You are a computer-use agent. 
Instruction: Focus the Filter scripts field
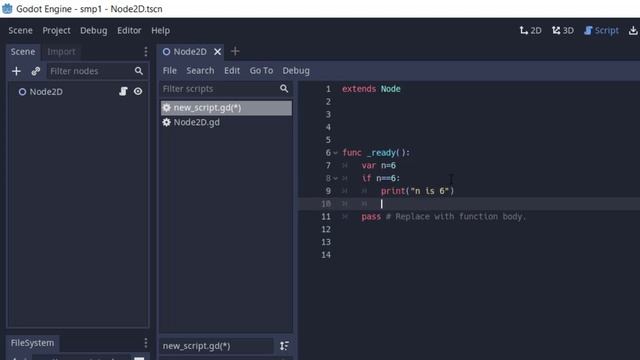tap(226, 89)
